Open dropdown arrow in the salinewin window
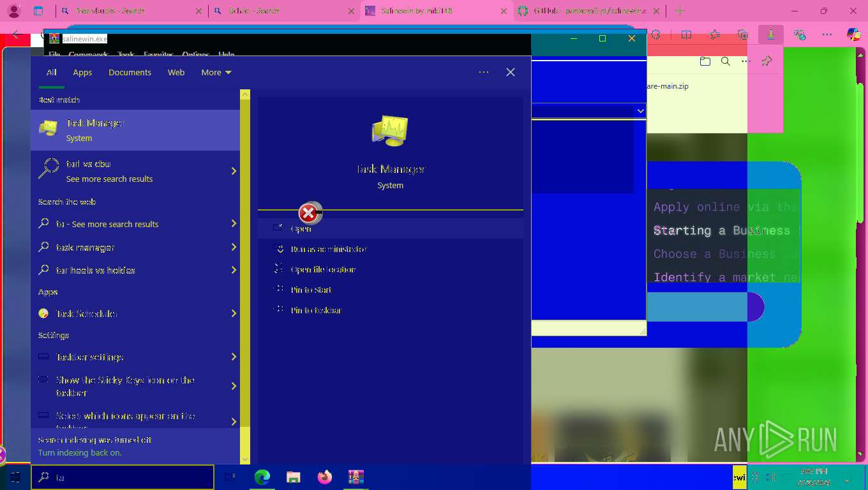The height and width of the screenshot is (490, 868). coord(640,111)
